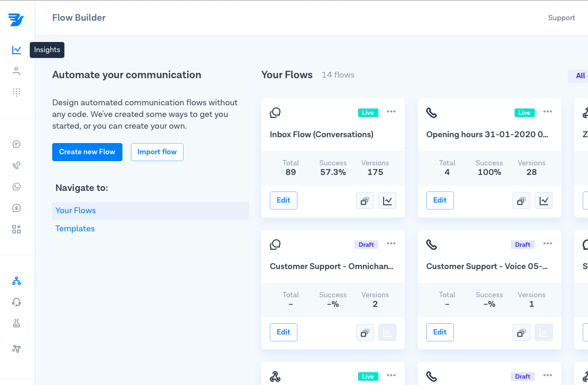Click the MessageBird logo at top left
This screenshot has height=385, width=588.
pos(16,20)
